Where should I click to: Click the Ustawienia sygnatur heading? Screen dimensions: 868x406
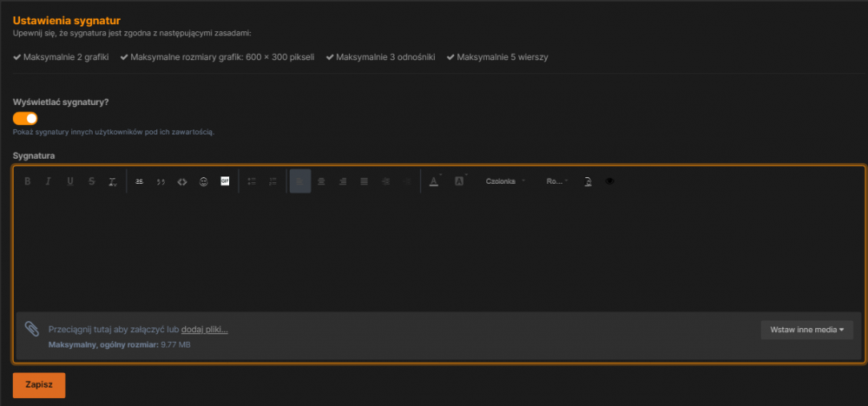click(67, 21)
